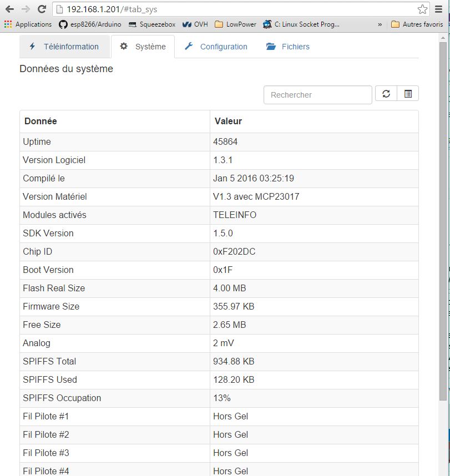Toggle the table card view icon
Image resolution: width=450 pixels, height=476 pixels.
(408, 94)
